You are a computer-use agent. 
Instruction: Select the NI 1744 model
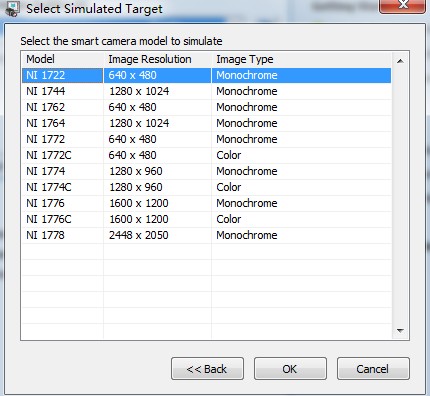[x=207, y=91]
